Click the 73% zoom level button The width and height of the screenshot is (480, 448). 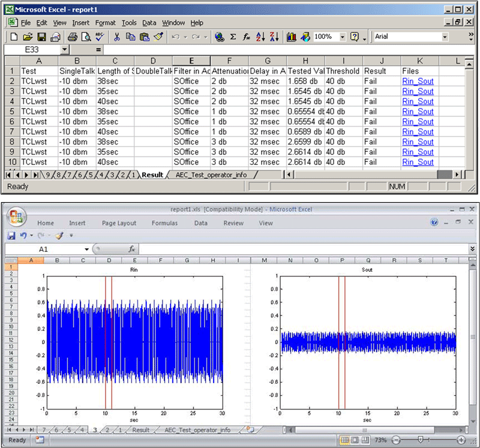[x=380, y=440]
